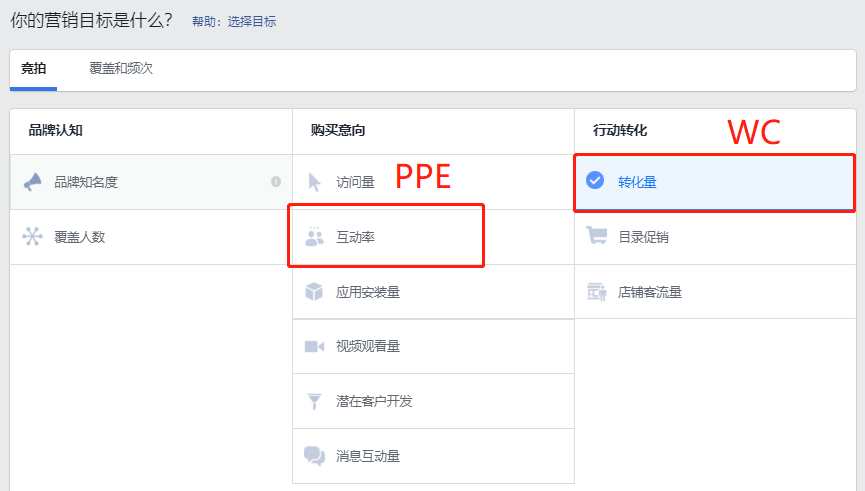
Task: Switch to the 竞拍 tab
Action: coord(33,68)
